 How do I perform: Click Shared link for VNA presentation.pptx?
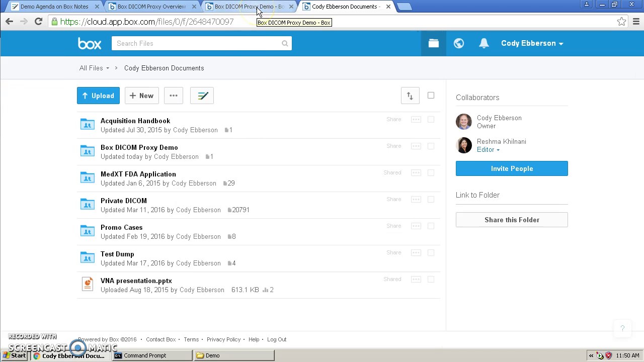tap(392, 279)
